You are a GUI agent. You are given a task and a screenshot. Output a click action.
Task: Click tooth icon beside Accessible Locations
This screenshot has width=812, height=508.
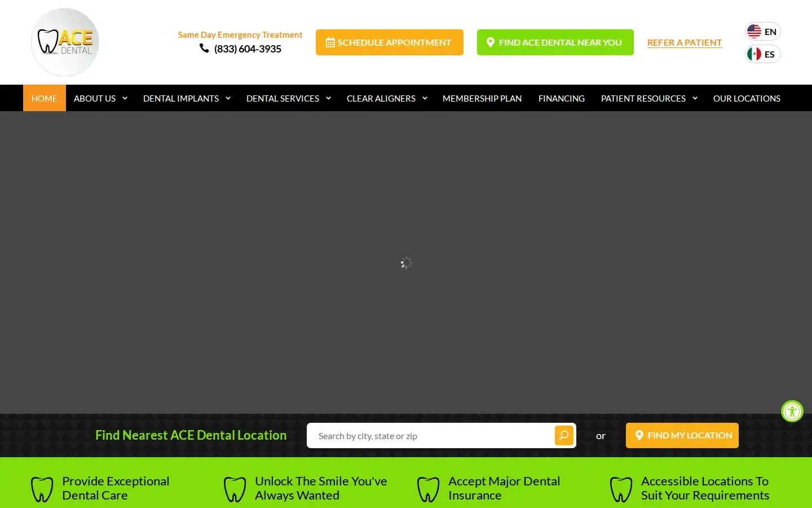(x=621, y=489)
